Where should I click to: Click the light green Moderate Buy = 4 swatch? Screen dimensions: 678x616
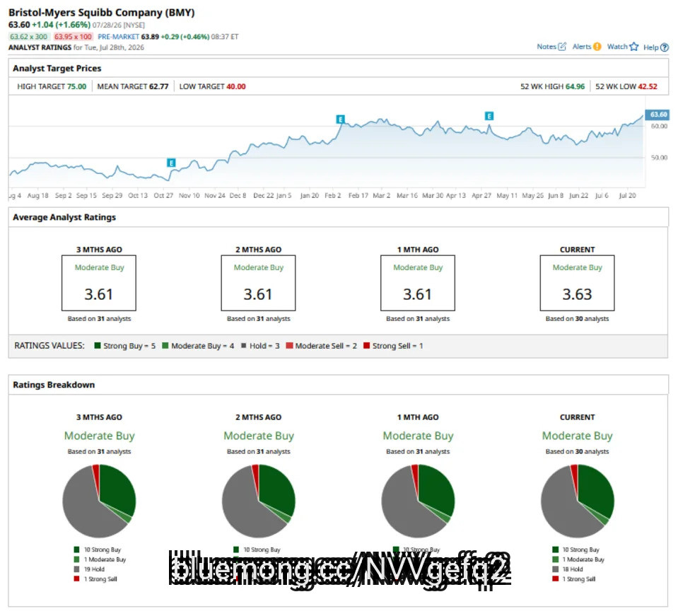click(165, 345)
